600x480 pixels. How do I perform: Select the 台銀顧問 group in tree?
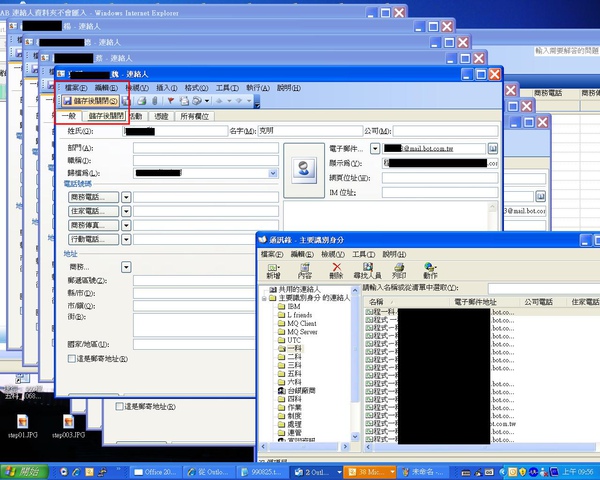click(x=301, y=391)
